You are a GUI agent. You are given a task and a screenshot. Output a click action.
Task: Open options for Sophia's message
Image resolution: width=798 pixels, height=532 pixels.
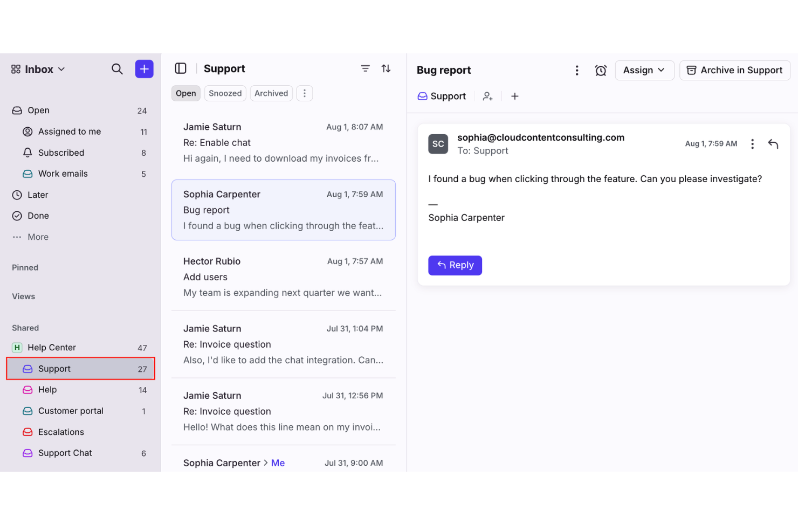click(752, 144)
